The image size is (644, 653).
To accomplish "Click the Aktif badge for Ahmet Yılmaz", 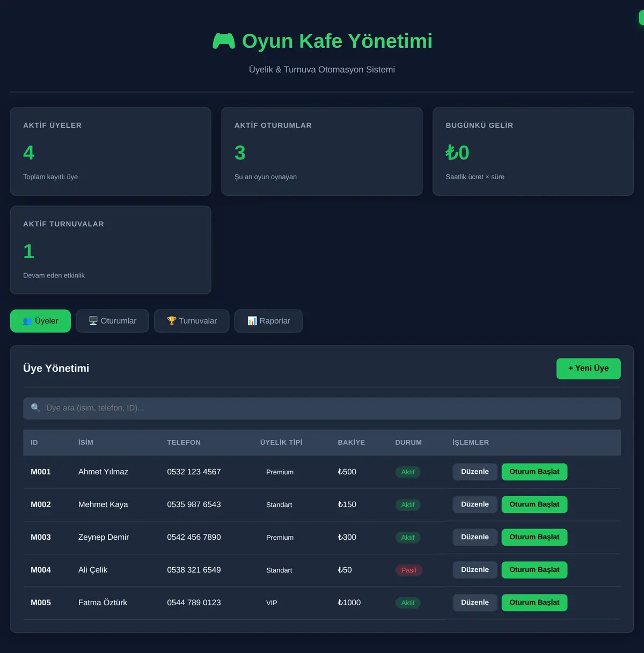I will (x=408, y=472).
